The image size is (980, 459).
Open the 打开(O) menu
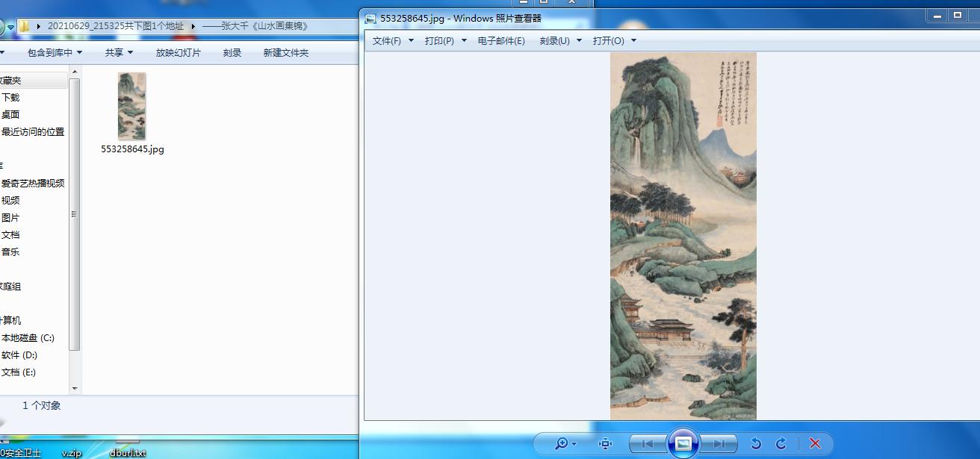tap(608, 41)
